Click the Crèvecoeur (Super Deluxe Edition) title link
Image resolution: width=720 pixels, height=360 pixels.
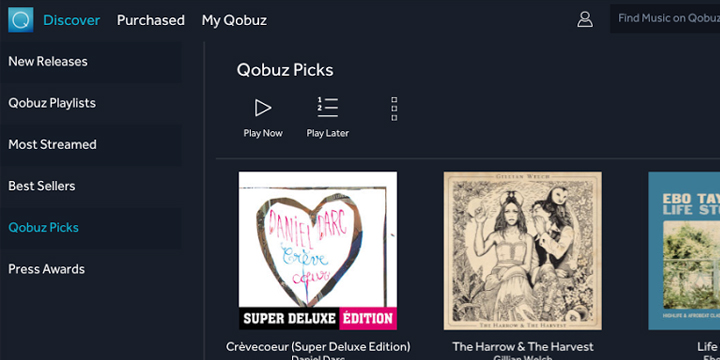(318, 347)
